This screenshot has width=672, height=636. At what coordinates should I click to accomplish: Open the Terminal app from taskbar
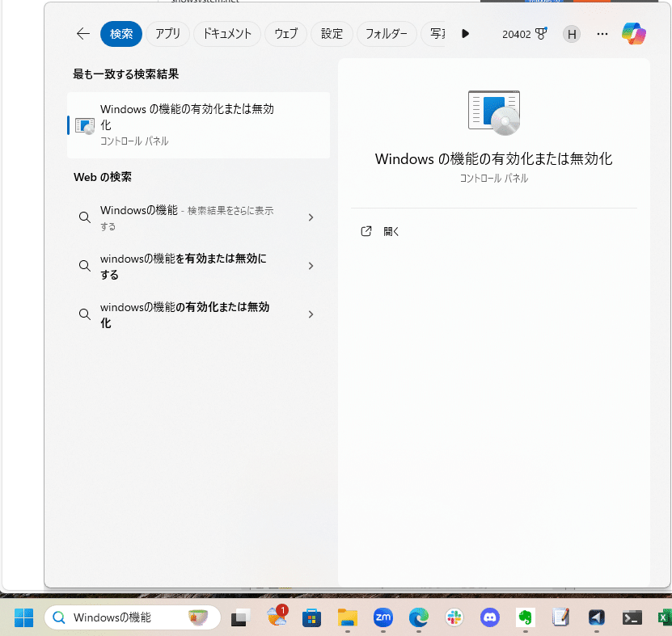click(632, 617)
